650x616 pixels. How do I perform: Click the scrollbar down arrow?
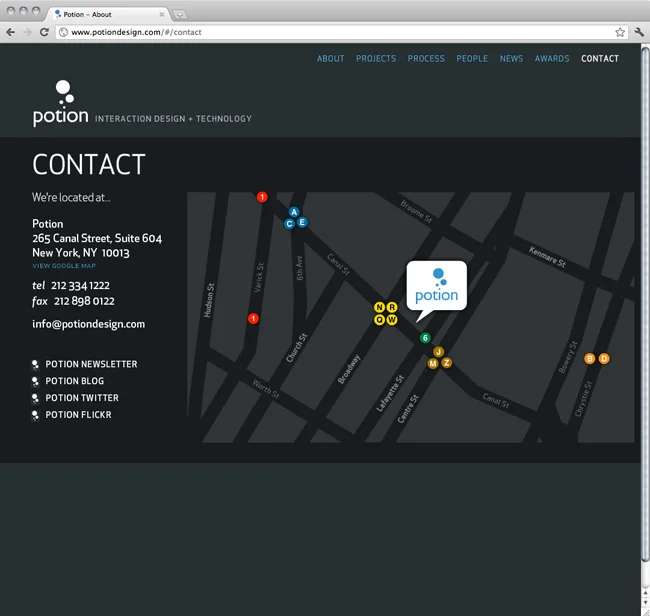pyautogui.click(x=645, y=601)
